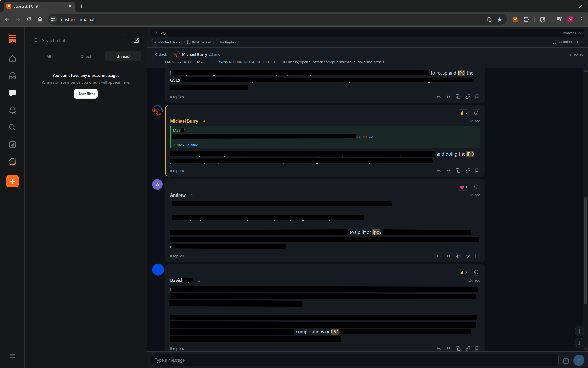The width and height of the screenshot is (588, 368).
Task: Start a new chat with the compose pencil icon
Action: 136,40
